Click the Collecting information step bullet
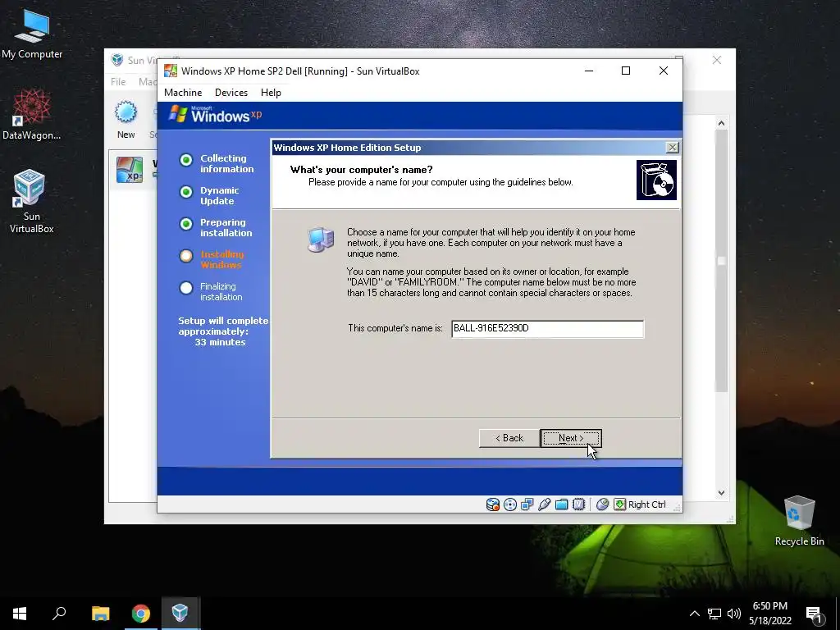 (x=186, y=160)
